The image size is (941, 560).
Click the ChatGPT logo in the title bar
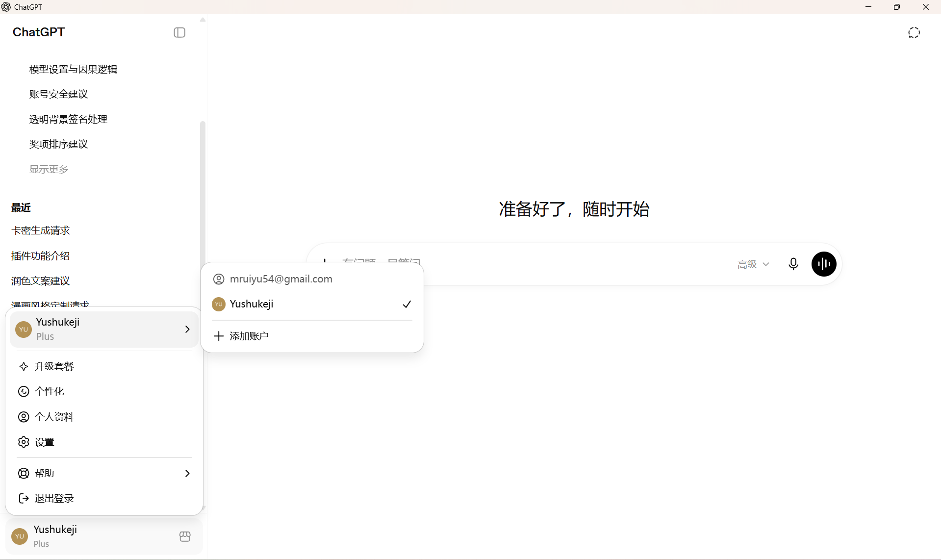[6, 7]
